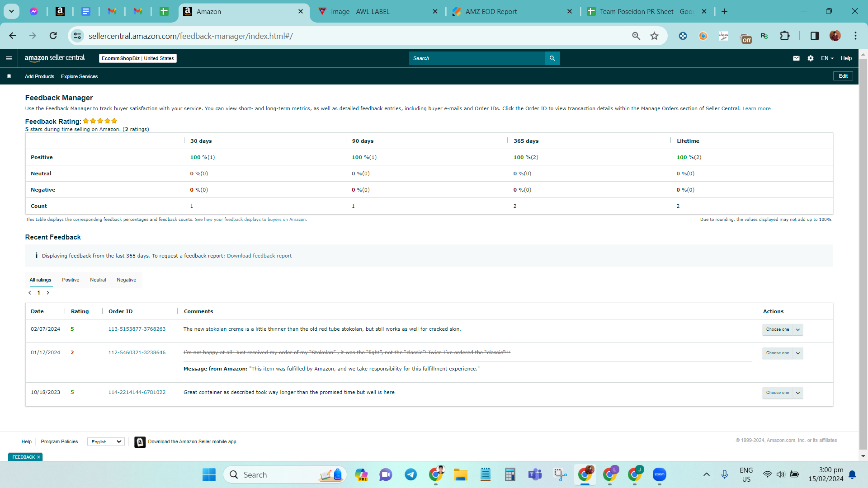This screenshot has width=868, height=488.
Task: Switch to Team Poseidon PR Sheet tab
Action: 646,12
